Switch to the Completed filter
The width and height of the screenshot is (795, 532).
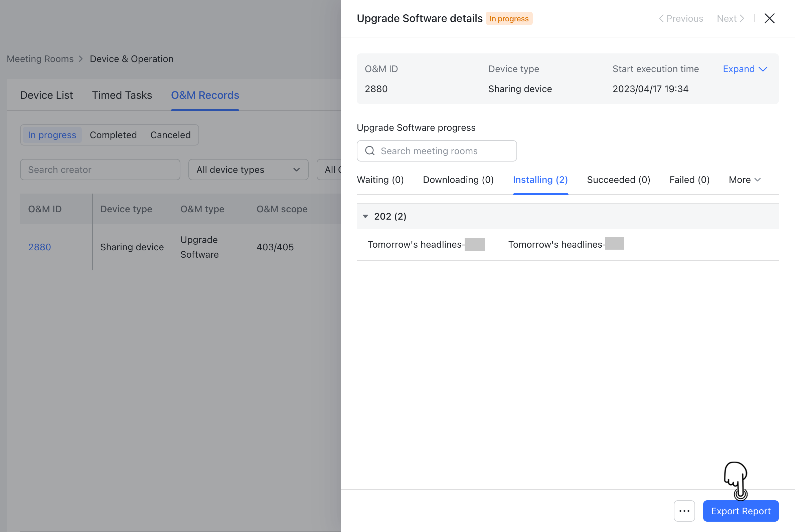coord(113,135)
